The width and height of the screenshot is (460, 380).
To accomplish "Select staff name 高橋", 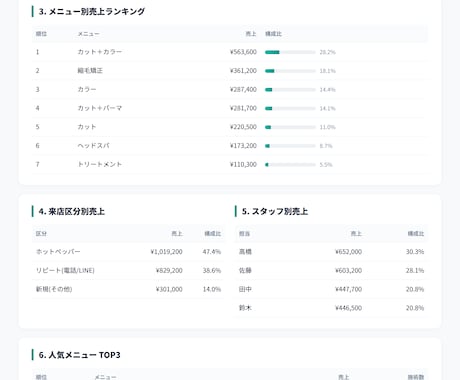I will [245, 252].
